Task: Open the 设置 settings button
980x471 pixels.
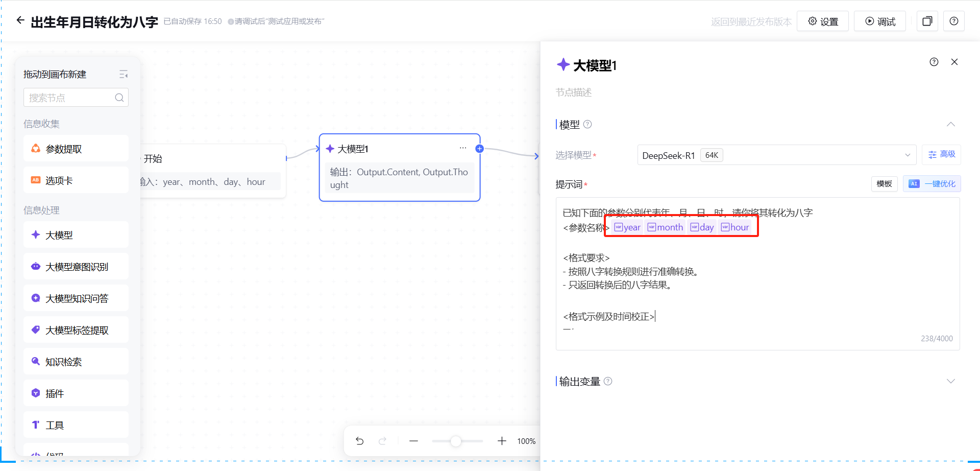Action: click(823, 21)
